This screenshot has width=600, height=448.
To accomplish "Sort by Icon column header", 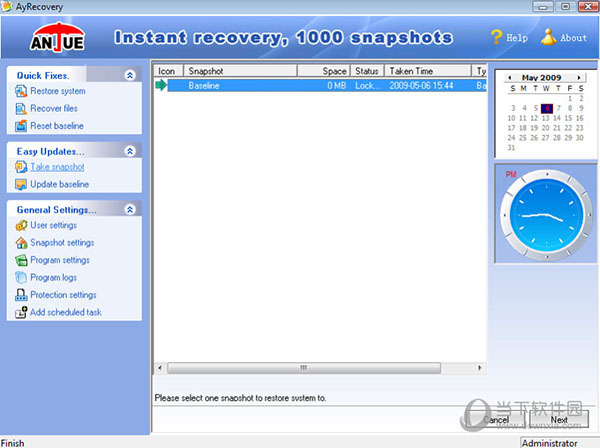I will [169, 71].
